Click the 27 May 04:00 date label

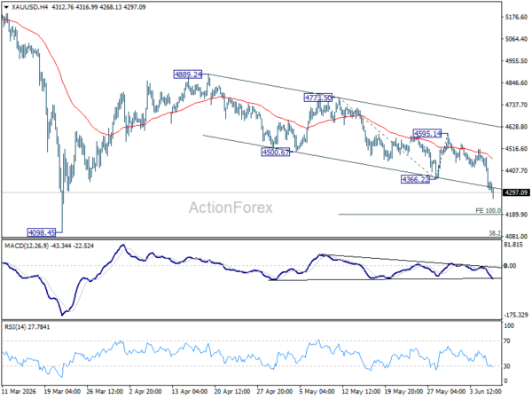445,391
